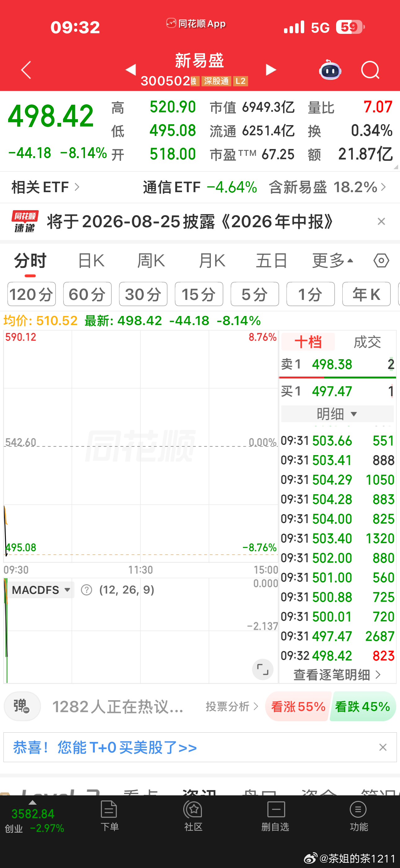Open 恭喜！您能T+0买美股了 link
The height and width of the screenshot is (868, 400).
(105, 747)
